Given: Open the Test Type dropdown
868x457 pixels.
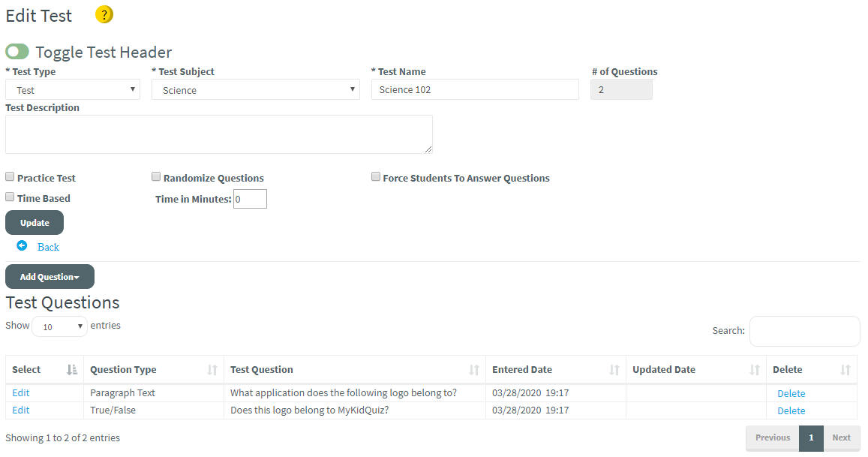Looking at the screenshot, I should [x=73, y=89].
